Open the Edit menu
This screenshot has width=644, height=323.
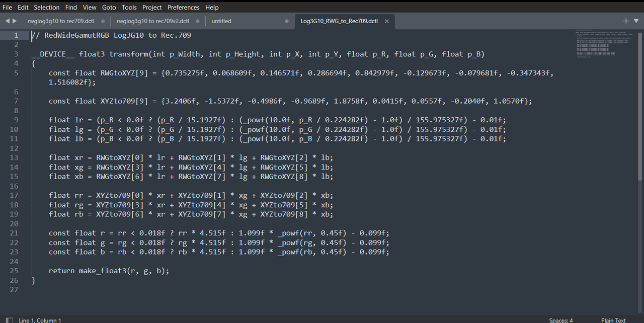[23, 8]
